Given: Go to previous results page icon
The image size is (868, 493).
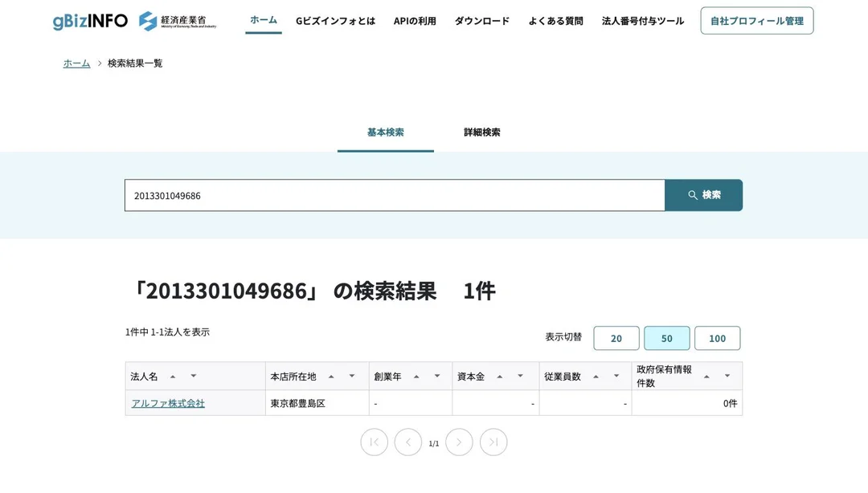Looking at the screenshot, I should (408, 442).
